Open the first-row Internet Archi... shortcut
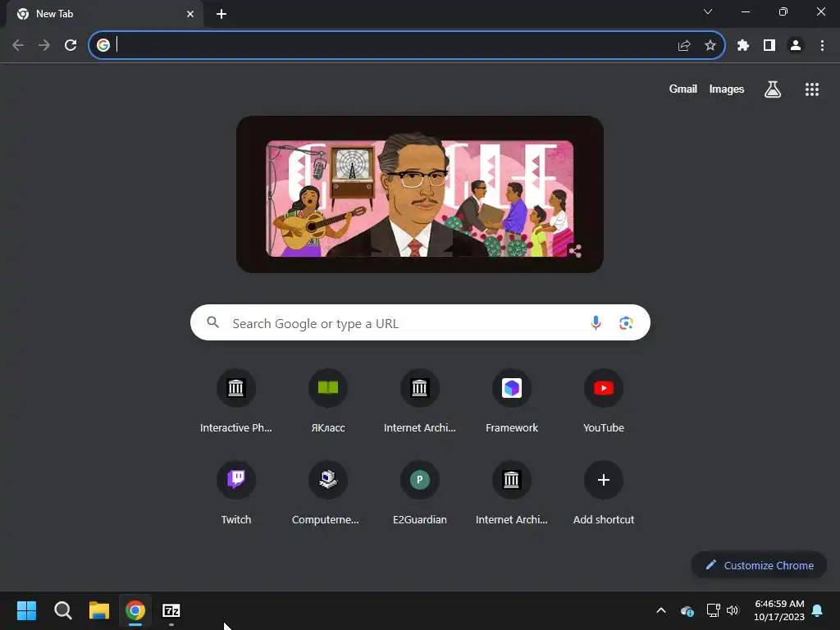 tap(419, 400)
